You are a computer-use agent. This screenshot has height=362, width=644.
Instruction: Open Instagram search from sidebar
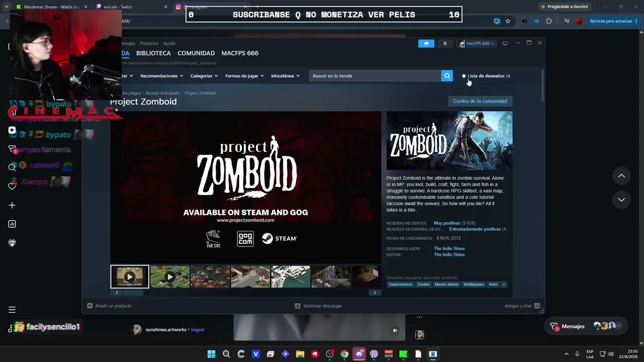point(12,167)
